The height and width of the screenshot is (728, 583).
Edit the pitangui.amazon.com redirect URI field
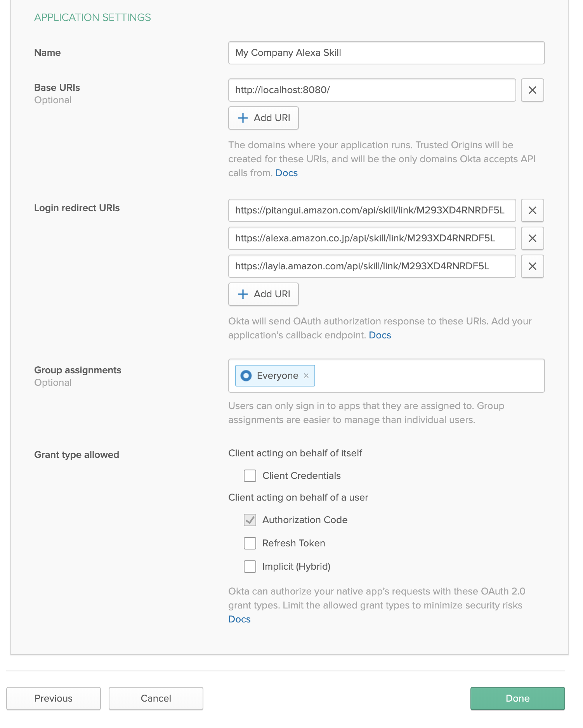point(372,210)
